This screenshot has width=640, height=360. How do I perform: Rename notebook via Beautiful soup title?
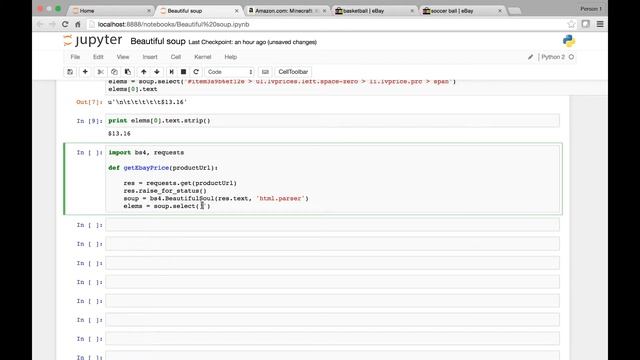pos(158,41)
